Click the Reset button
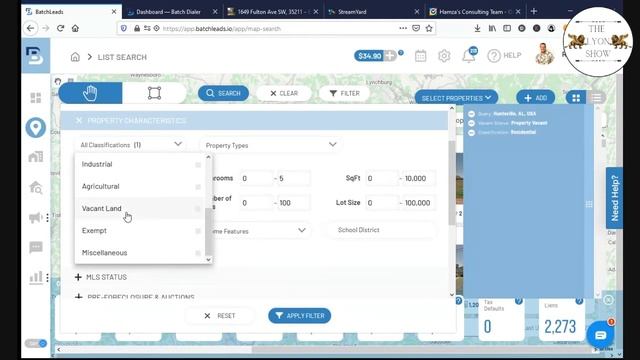This screenshot has height=360, width=640. 220,316
